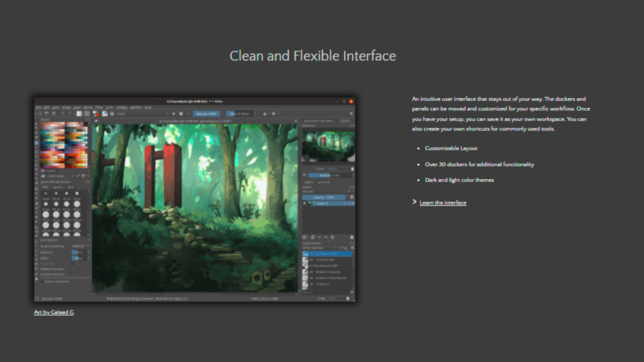Image resolution: width=644 pixels, height=362 pixels.
Task: Click the duplicate layer icon
Action: (x=313, y=237)
